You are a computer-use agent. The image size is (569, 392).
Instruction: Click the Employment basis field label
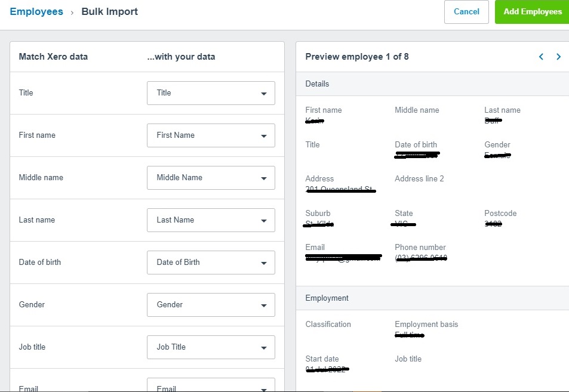coord(426,325)
